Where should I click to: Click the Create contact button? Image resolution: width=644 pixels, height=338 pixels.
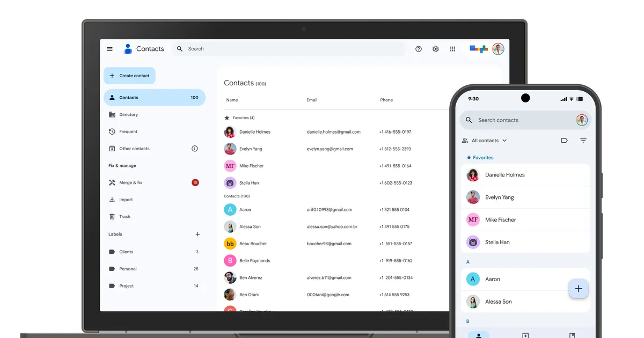(x=129, y=76)
